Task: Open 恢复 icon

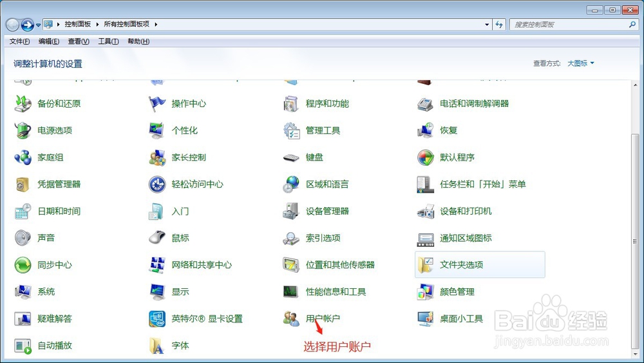Action: 425,130
